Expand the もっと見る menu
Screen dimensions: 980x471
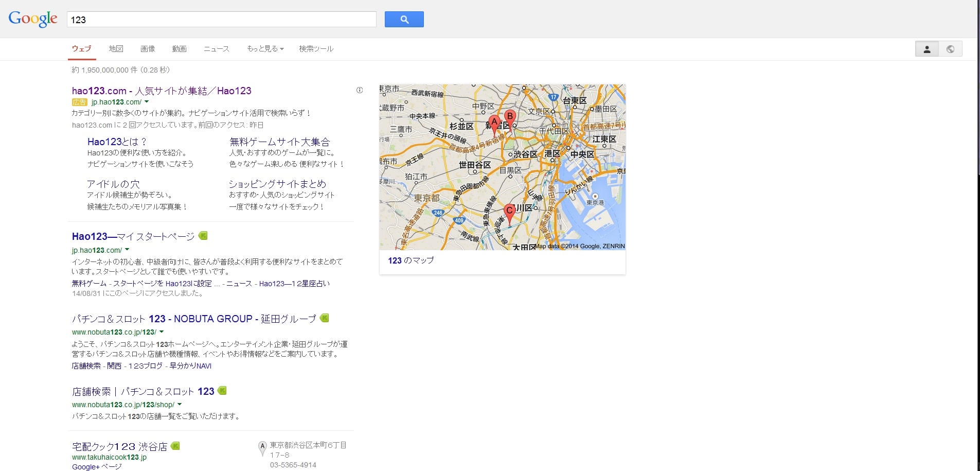pos(265,49)
